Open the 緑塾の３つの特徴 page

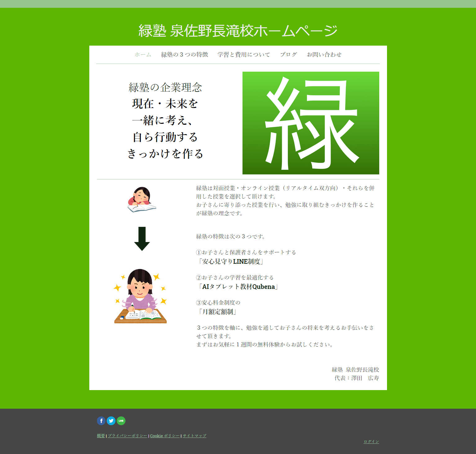(184, 54)
